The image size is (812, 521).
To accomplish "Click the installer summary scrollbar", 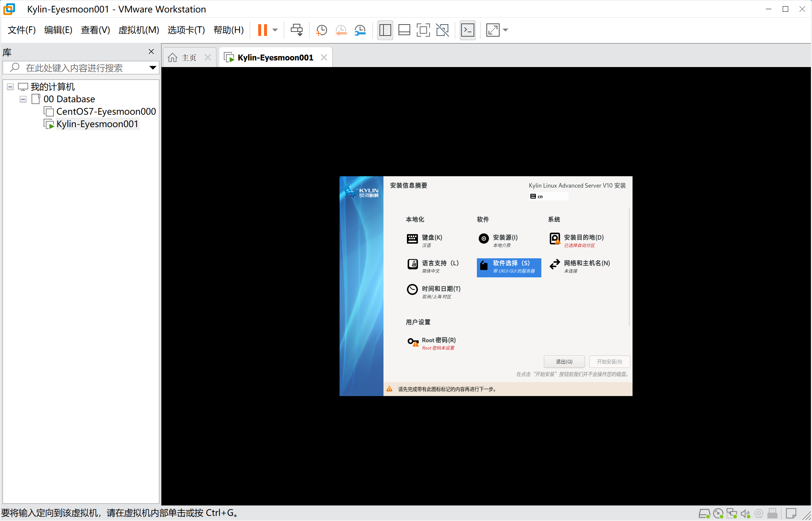I will tap(629, 267).
